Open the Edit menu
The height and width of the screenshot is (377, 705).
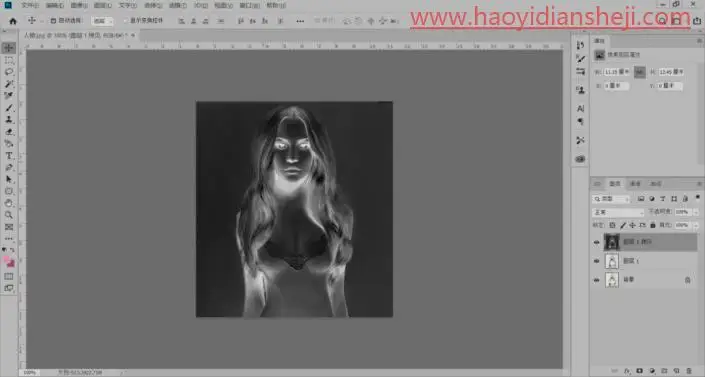[x=54, y=5]
